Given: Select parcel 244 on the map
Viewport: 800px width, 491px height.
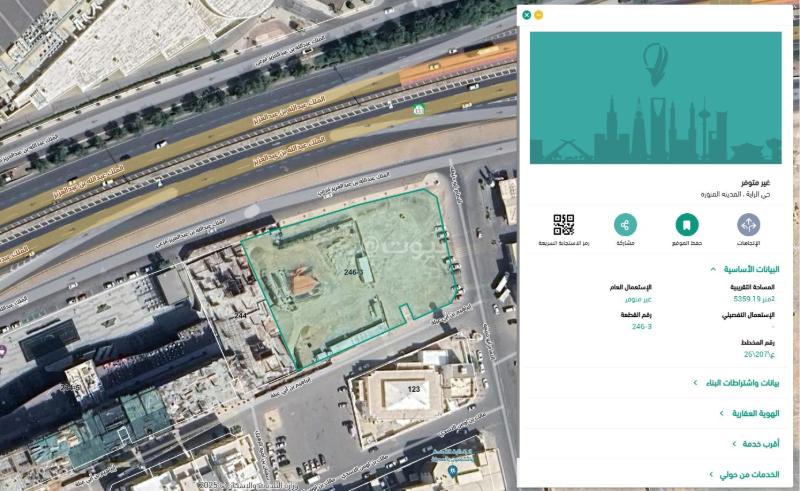Looking at the screenshot, I should [240, 316].
